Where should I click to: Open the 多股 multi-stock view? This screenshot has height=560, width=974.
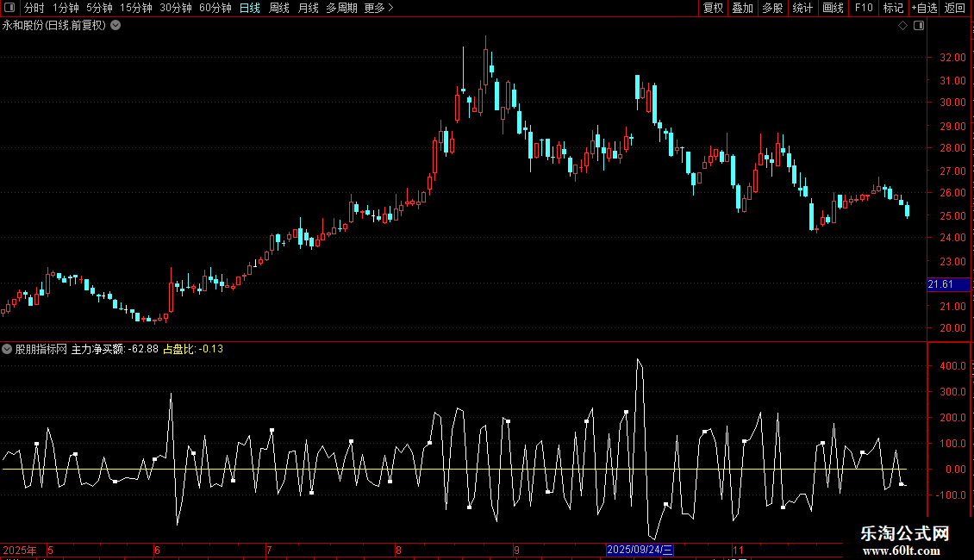point(773,8)
